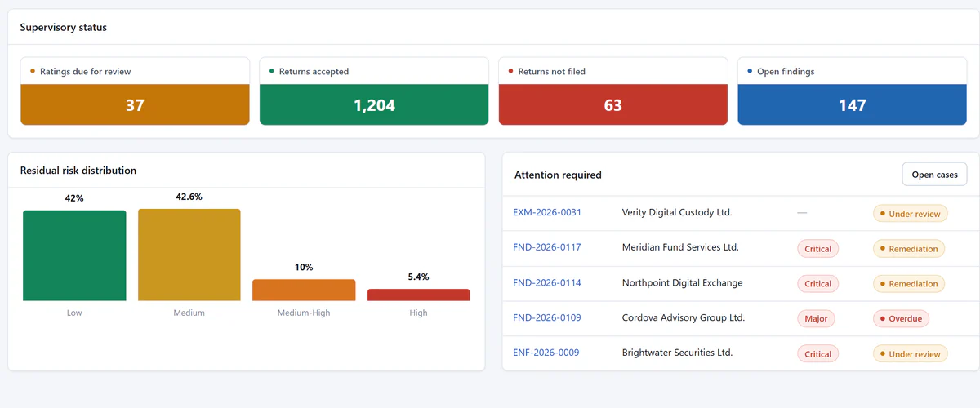980x408 pixels.
Task: Click the Low axis label
Action: (74, 313)
